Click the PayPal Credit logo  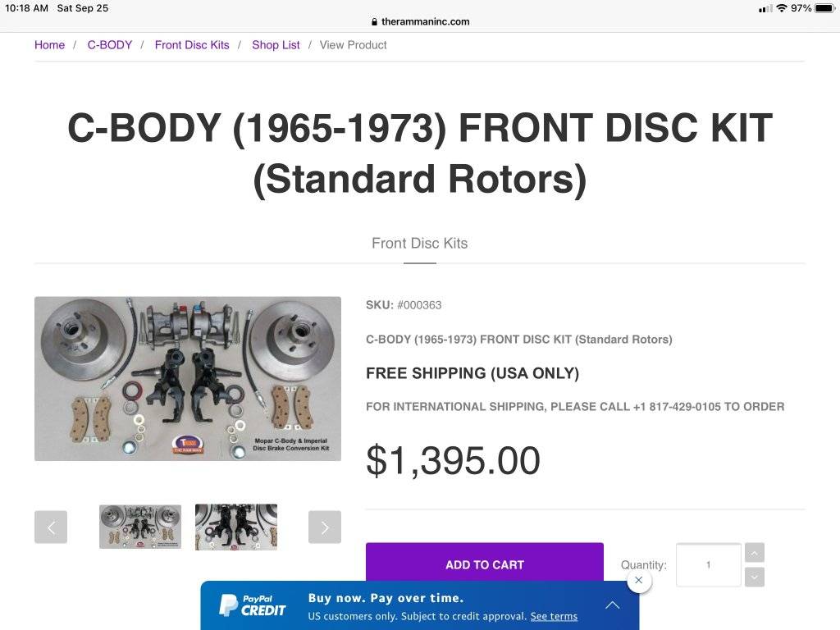253,605
